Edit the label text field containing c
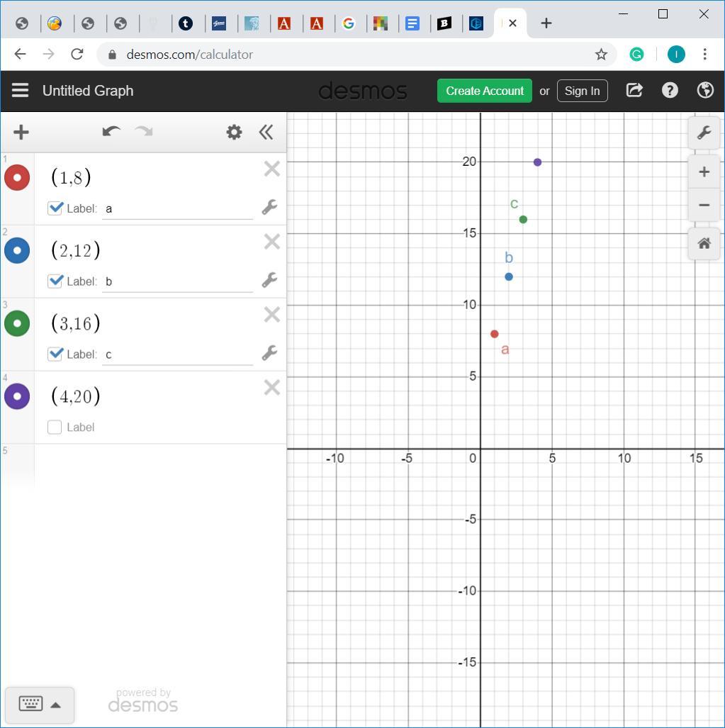725x728 pixels. (177, 354)
